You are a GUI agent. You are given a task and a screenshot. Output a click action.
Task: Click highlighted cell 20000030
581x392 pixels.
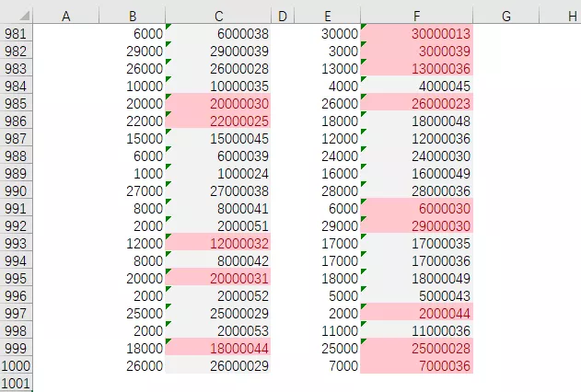coord(218,103)
